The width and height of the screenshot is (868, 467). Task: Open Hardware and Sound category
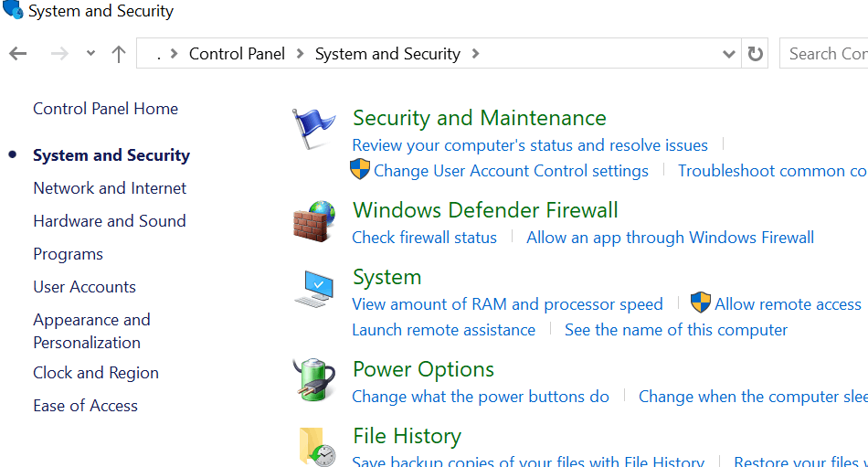tap(110, 221)
